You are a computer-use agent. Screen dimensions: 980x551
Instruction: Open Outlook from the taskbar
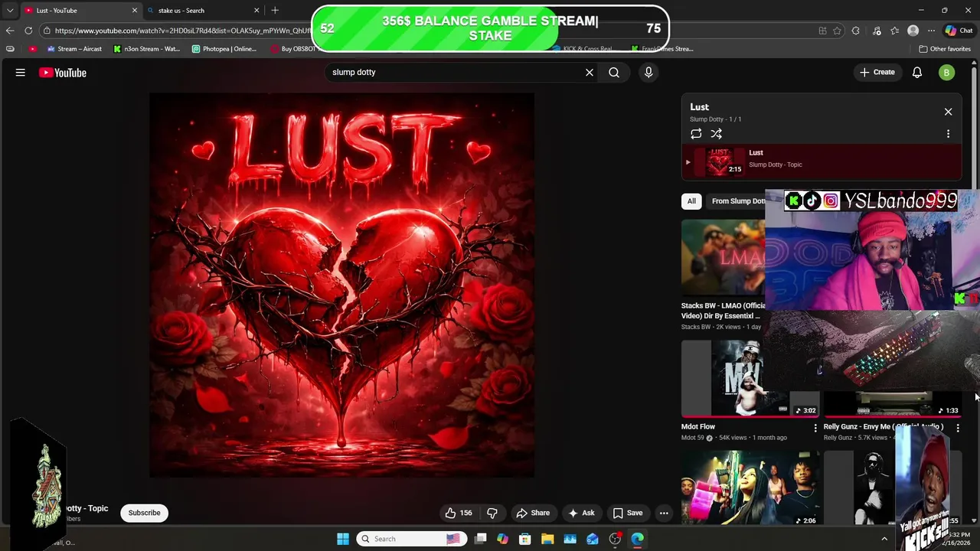(x=593, y=539)
